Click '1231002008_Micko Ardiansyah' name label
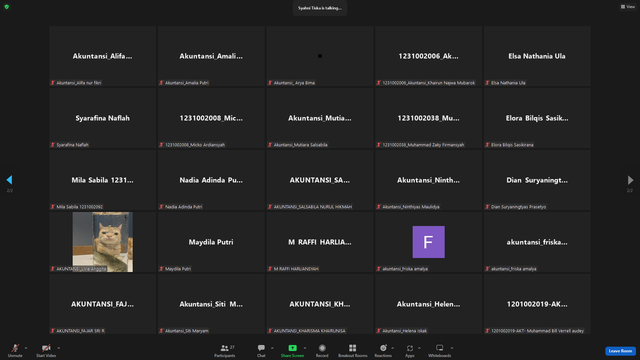This screenshot has width=640, height=360. click(x=195, y=145)
